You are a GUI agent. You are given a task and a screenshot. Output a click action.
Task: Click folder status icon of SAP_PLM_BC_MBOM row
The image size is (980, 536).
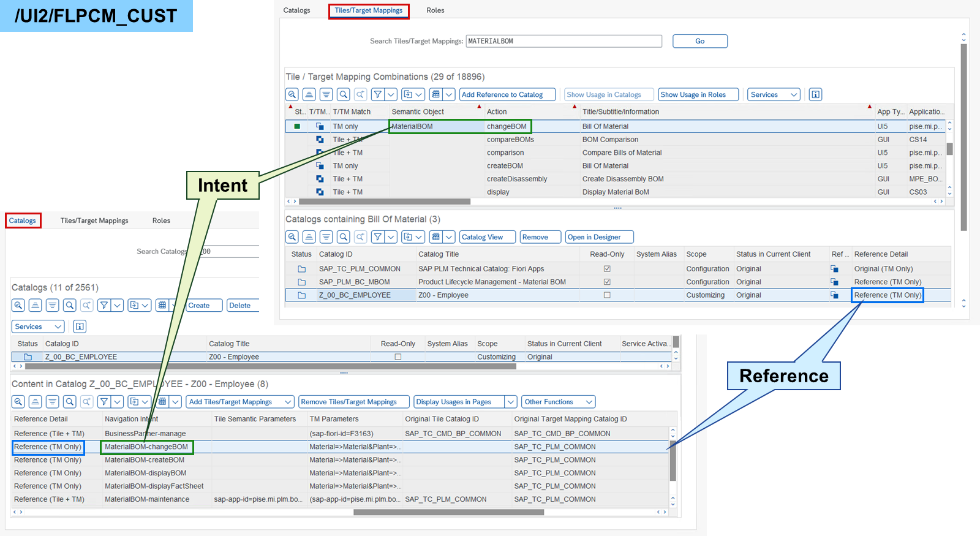click(301, 282)
